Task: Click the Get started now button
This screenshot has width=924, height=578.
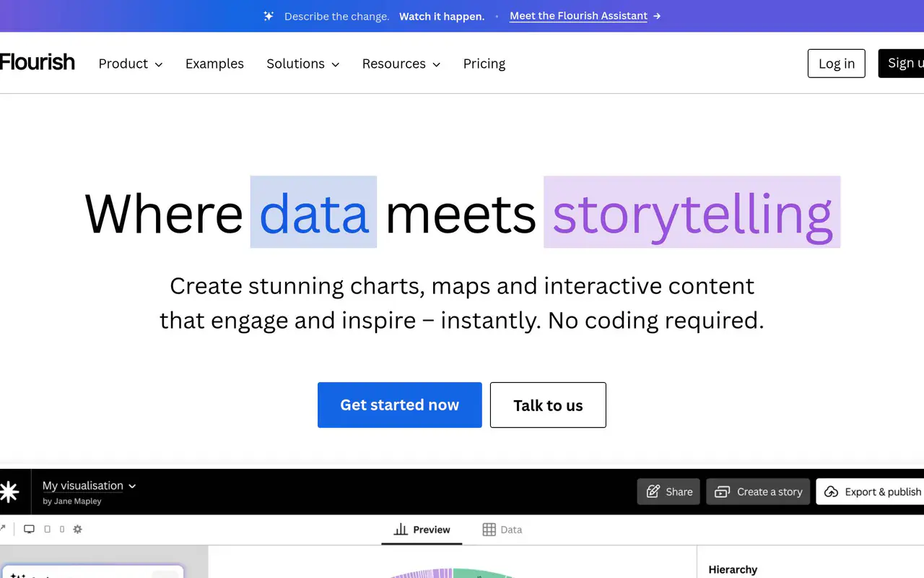Action: click(x=400, y=405)
